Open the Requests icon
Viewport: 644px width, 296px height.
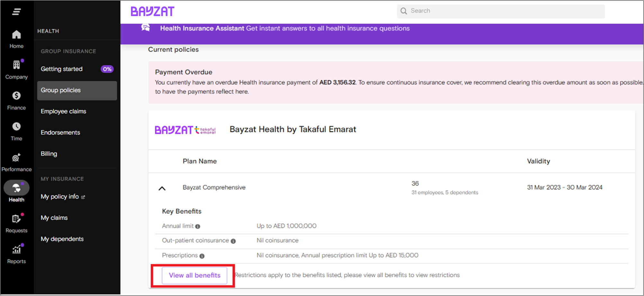16,219
